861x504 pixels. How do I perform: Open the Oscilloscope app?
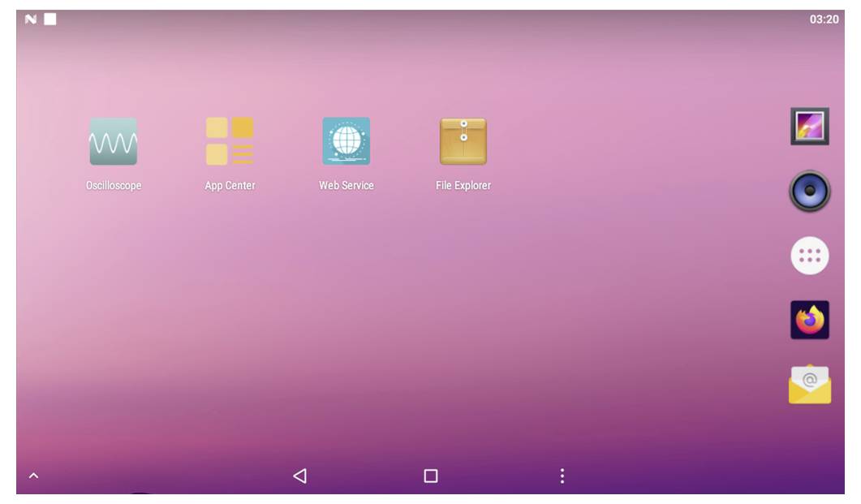click(x=111, y=143)
